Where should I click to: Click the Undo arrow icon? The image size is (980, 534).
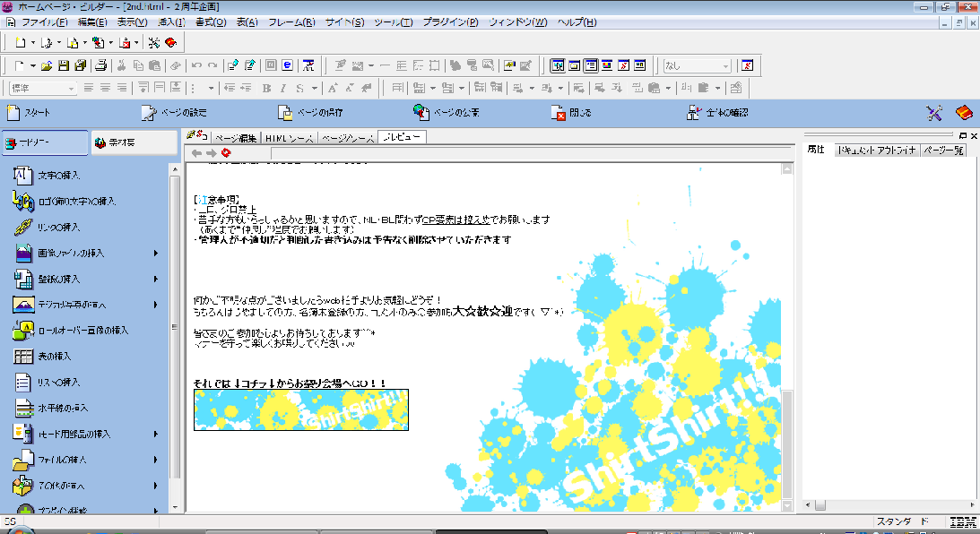196,65
